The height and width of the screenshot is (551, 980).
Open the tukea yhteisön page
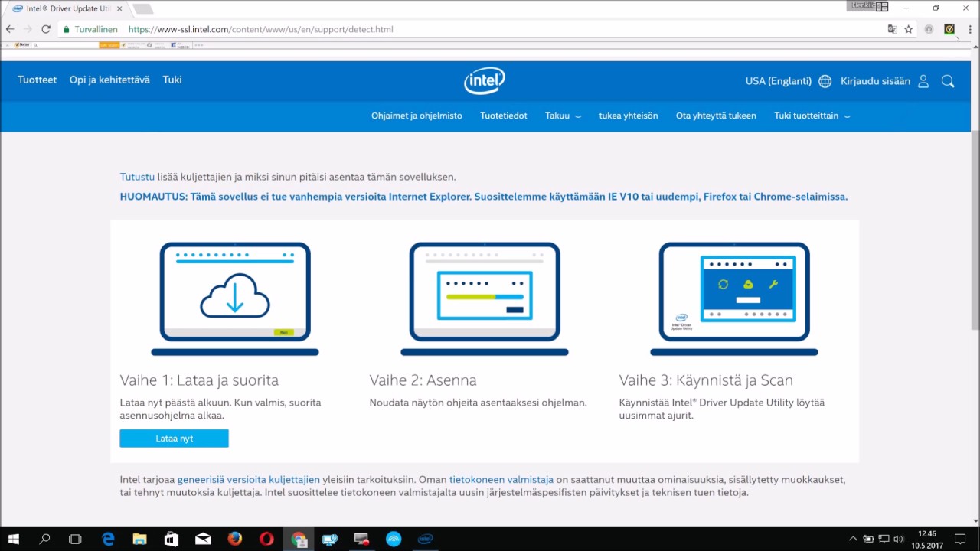(629, 116)
